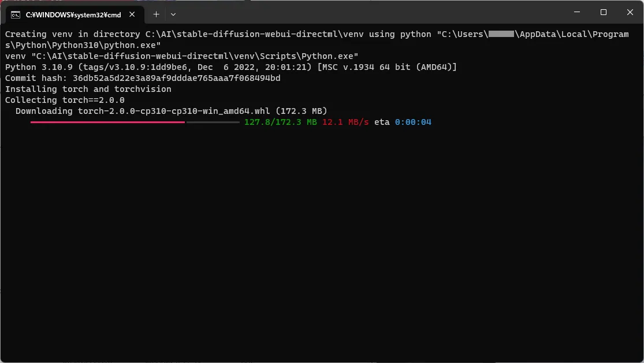
Task: Click the "Collecting torch==2.0.0" line
Action: 65,100
